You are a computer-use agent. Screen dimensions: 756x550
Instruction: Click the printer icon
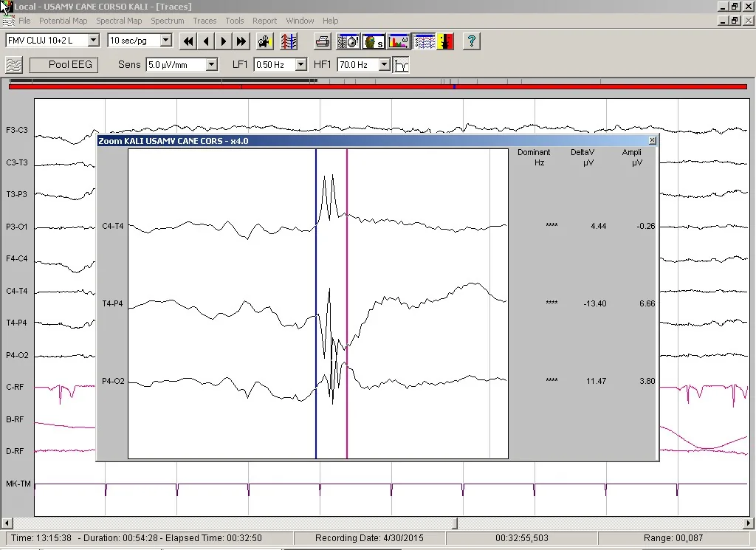pyautogui.click(x=323, y=41)
